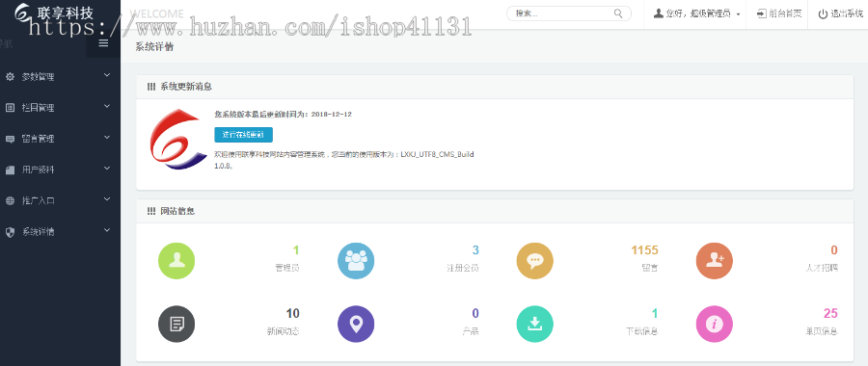Click the power icon for 退出系统
The image size is (868, 366).
[x=824, y=13]
